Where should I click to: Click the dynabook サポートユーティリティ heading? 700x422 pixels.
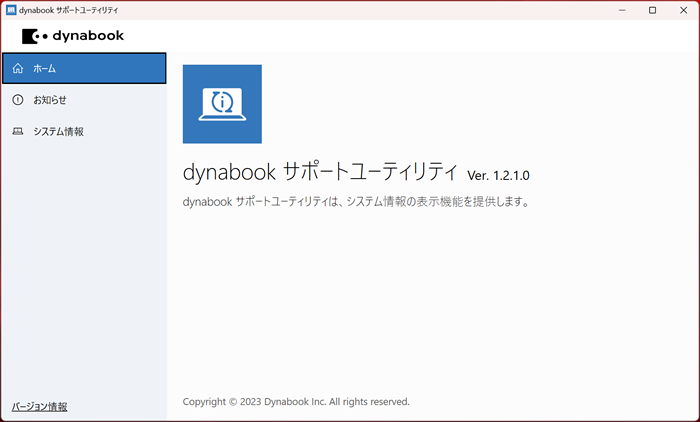320,172
